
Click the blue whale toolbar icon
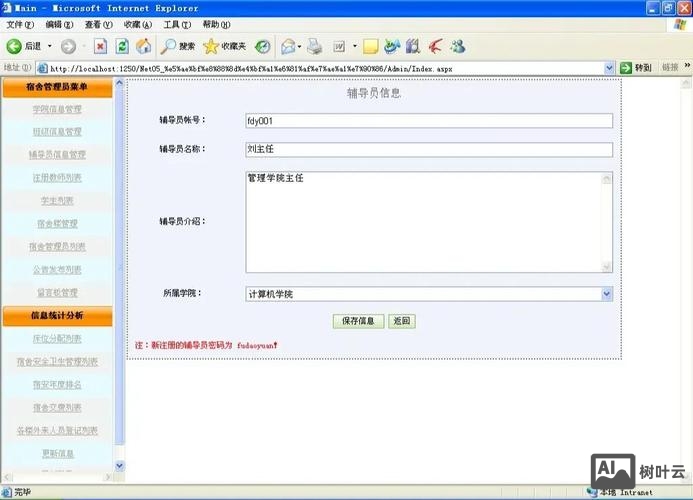pyautogui.click(x=392, y=46)
